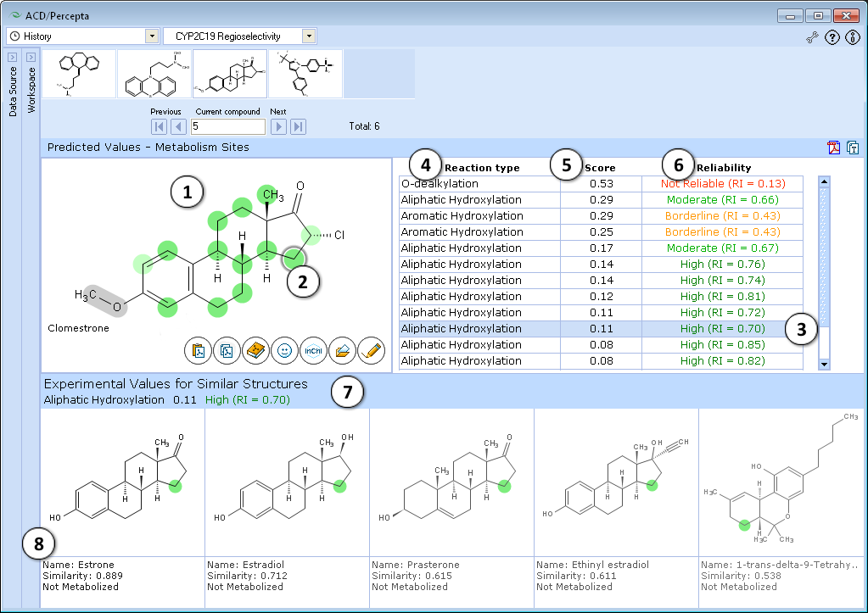The height and width of the screenshot is (613, 868).
Task: Go to last compound button
Action: [x=299, y=126]
